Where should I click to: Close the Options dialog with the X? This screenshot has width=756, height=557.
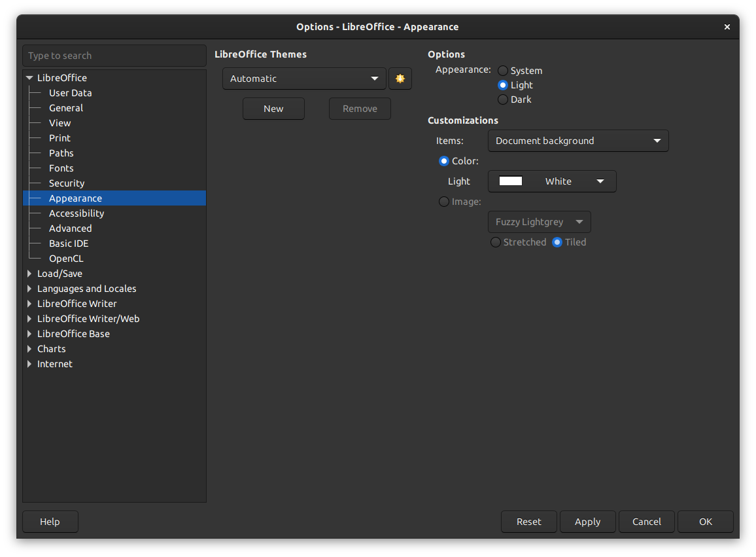click(x=727, y=27)
